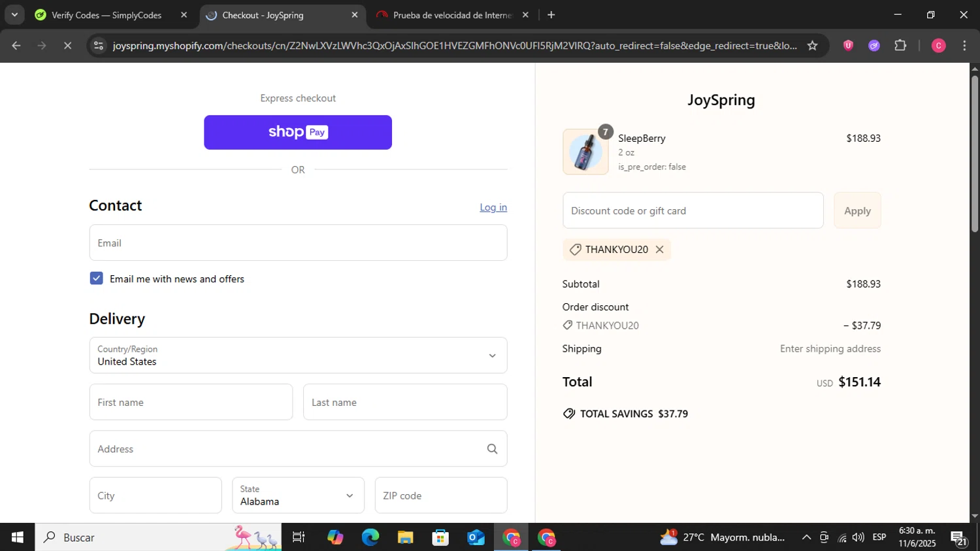Open Microsoft Edge from the taskbar
The width and height of the screenshot is (980, 551).
pyautogui.click(x=370, y=537)
